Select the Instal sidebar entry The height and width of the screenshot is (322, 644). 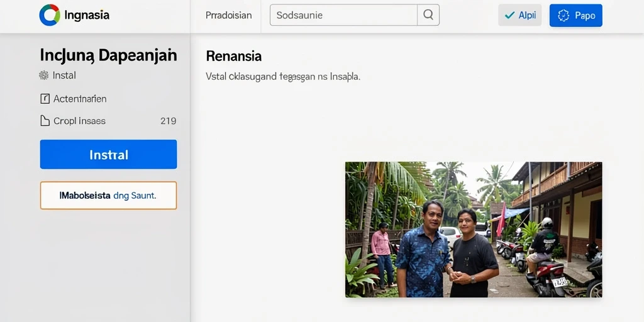pos(57,75)
